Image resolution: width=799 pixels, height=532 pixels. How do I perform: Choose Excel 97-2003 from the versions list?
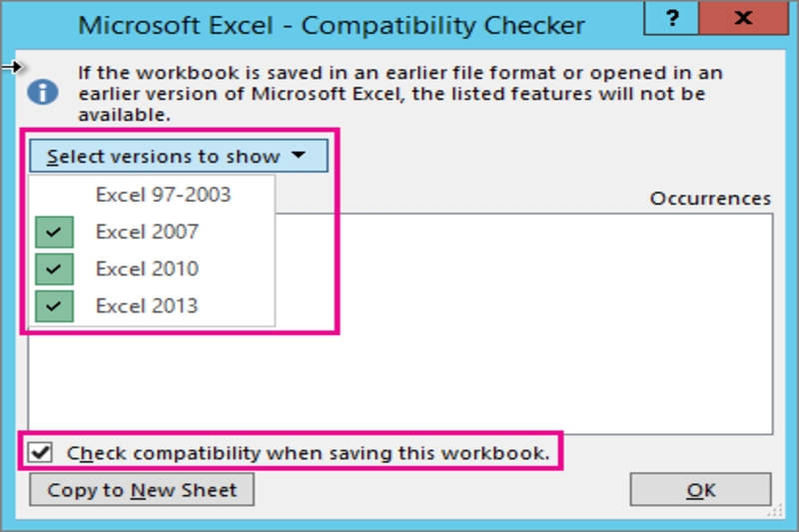(x=163, y=195)
